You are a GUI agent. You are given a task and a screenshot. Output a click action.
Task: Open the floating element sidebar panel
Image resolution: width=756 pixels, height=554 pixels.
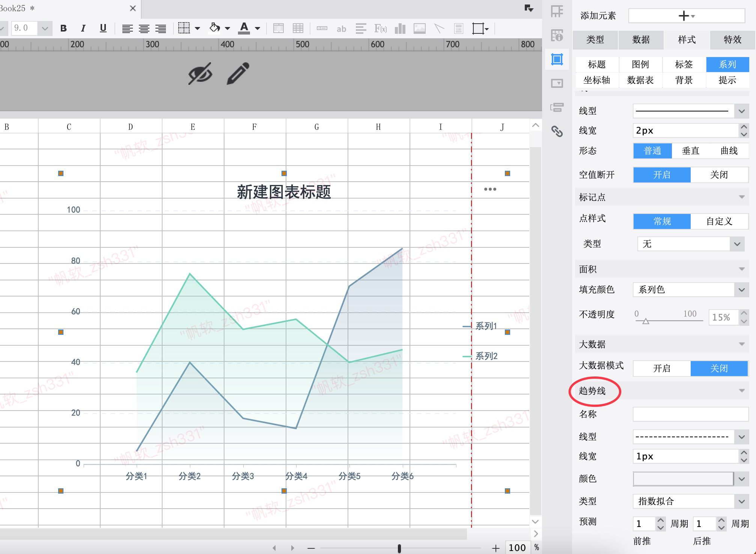[x=557, y=59]
